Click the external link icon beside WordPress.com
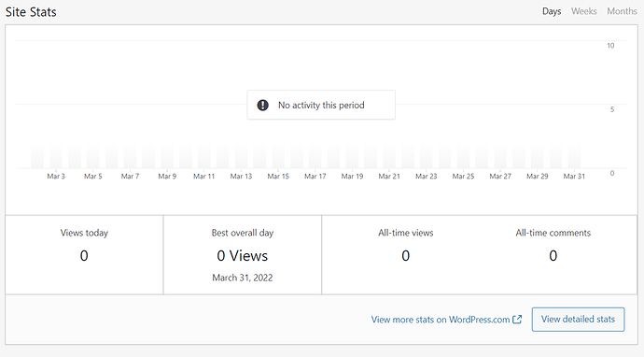 tap(517, 320)
